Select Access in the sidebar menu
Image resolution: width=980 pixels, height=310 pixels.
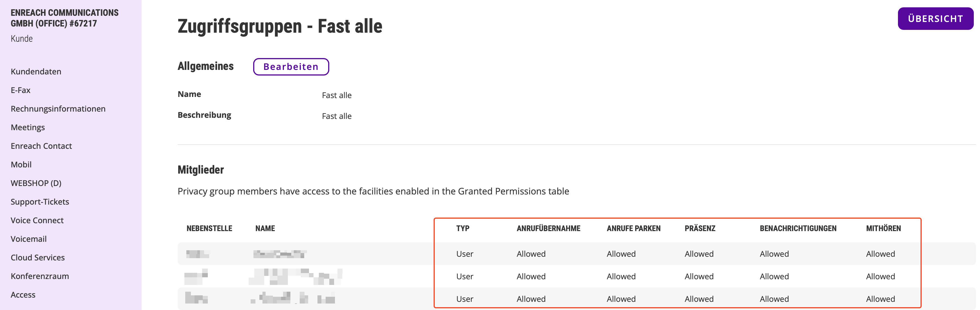tap(23, 295)
